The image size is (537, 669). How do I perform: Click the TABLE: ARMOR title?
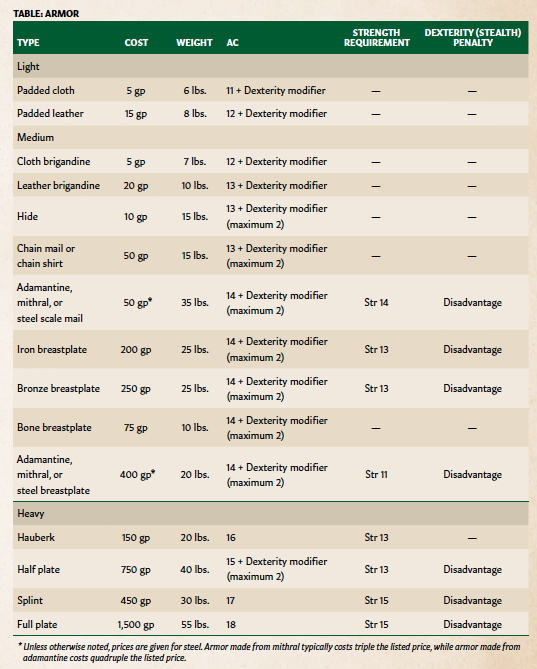pos(46,14)
